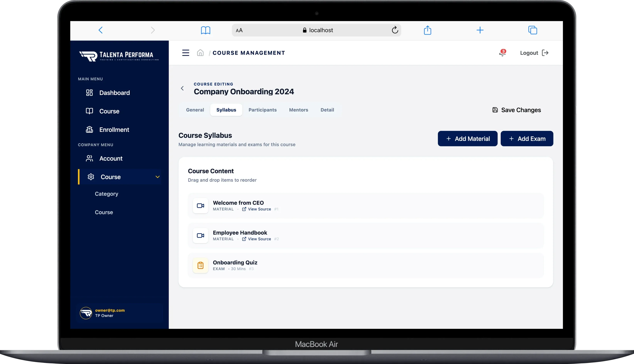Open the Dashboard sidebar icon
This screenshot has width=634, height=364.
[89, 93]
